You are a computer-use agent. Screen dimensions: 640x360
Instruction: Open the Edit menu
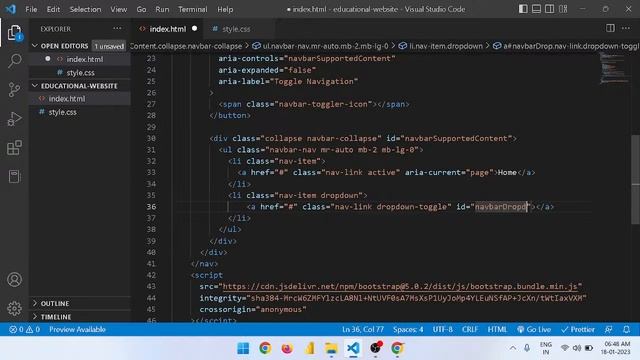[x=53, y=9]
